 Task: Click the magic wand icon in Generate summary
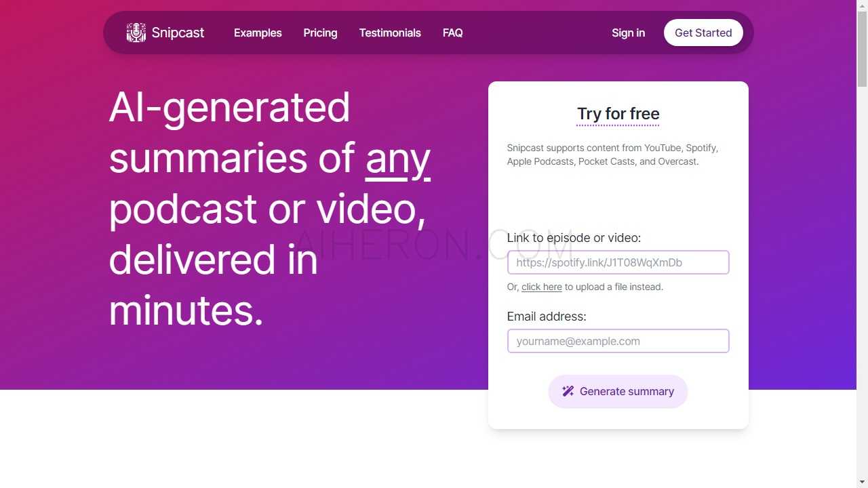[x=568, y=391]
